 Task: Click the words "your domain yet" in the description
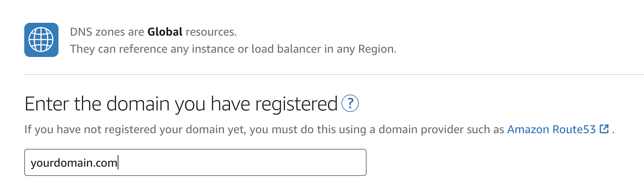coord(203,129)
